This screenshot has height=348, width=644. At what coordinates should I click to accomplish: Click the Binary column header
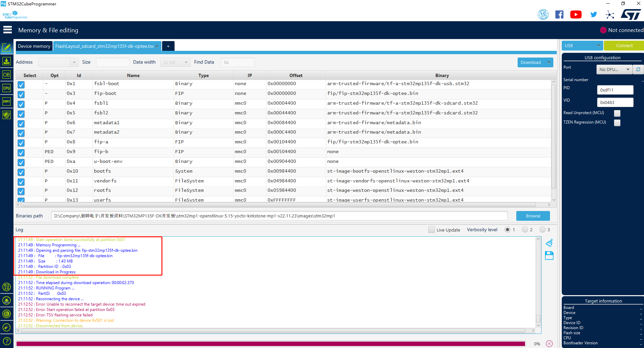441,75
